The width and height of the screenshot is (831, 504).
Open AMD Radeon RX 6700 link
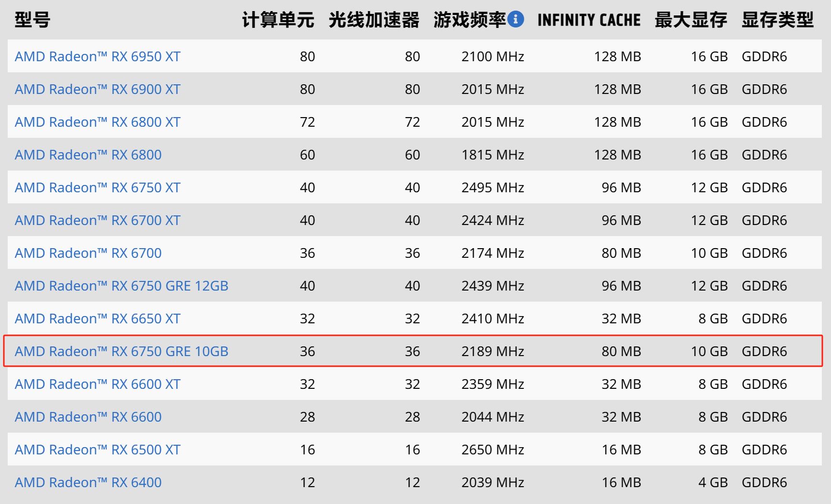(88, 253)
